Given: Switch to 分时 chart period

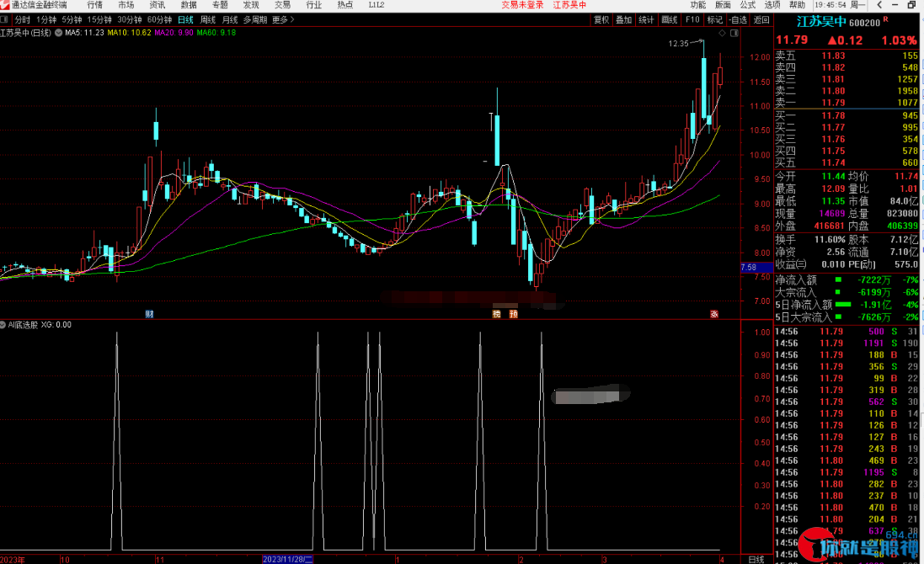Looking at the screenshot, I should click(23, 20).
